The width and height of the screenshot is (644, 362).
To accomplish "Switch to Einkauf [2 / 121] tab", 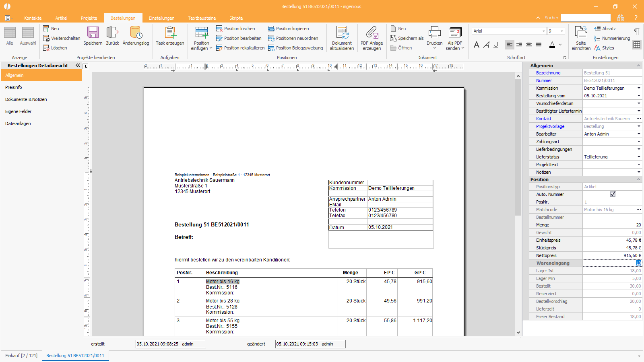I will (x=21, y=356).
